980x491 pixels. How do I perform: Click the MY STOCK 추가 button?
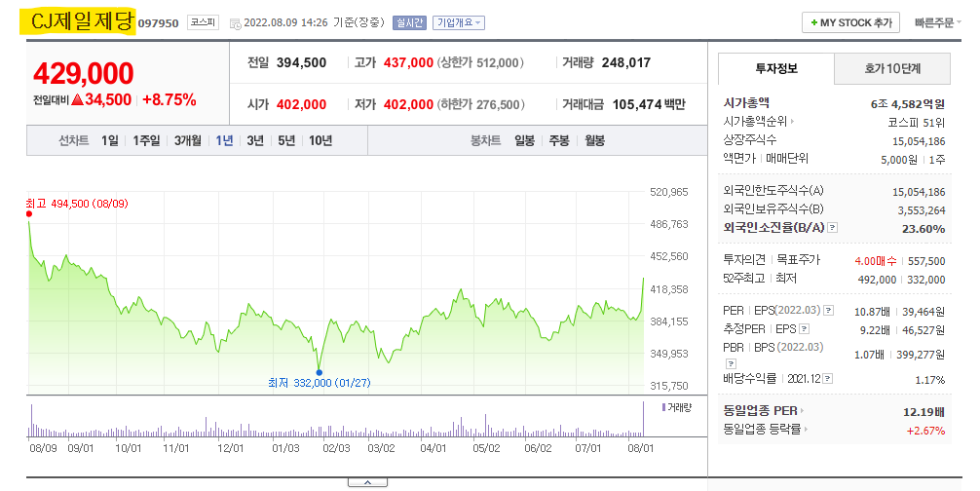click(x=850, y=22)
